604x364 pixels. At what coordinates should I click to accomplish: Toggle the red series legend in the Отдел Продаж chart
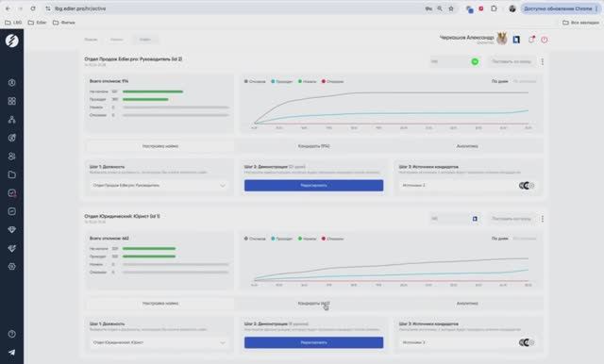pos(332,82)
